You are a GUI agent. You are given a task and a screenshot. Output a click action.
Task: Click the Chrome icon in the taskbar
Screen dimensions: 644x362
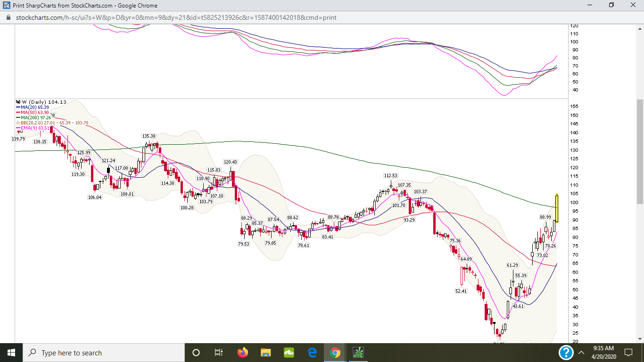[335, 353]
